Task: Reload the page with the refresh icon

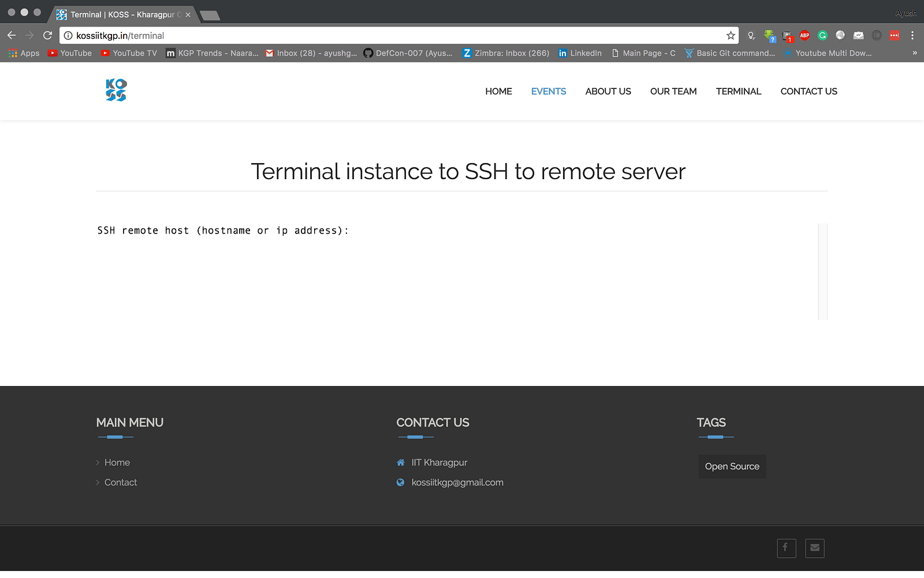Action: 47,35
